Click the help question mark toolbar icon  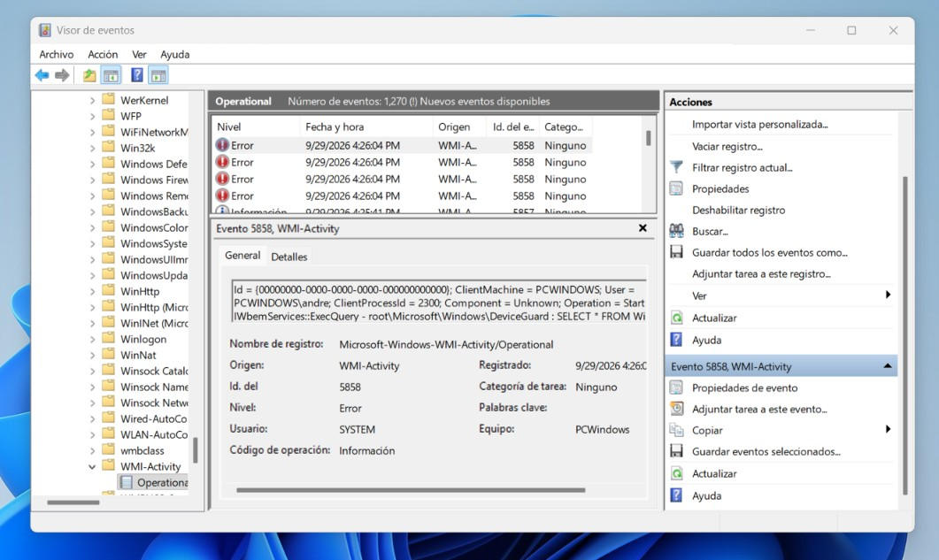137,75
